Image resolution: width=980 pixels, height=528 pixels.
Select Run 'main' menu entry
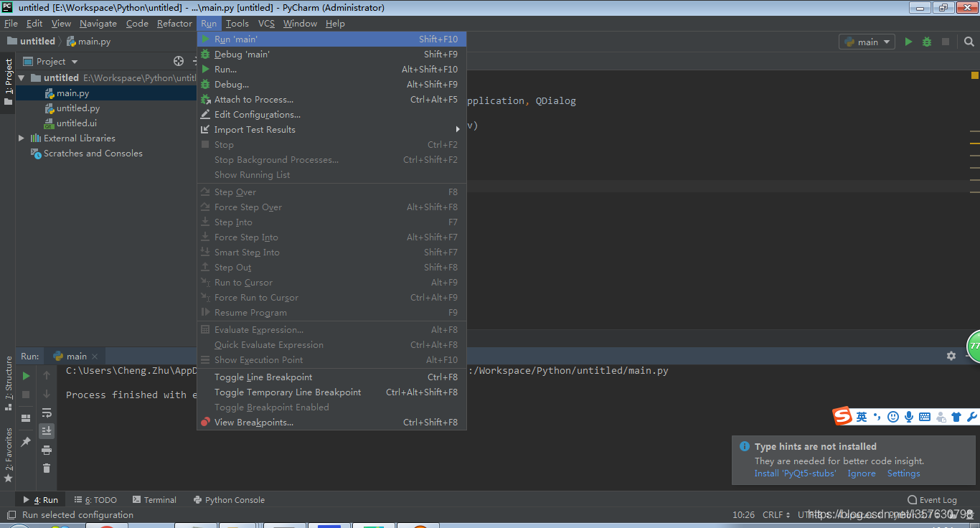click(x=332, y=39)
